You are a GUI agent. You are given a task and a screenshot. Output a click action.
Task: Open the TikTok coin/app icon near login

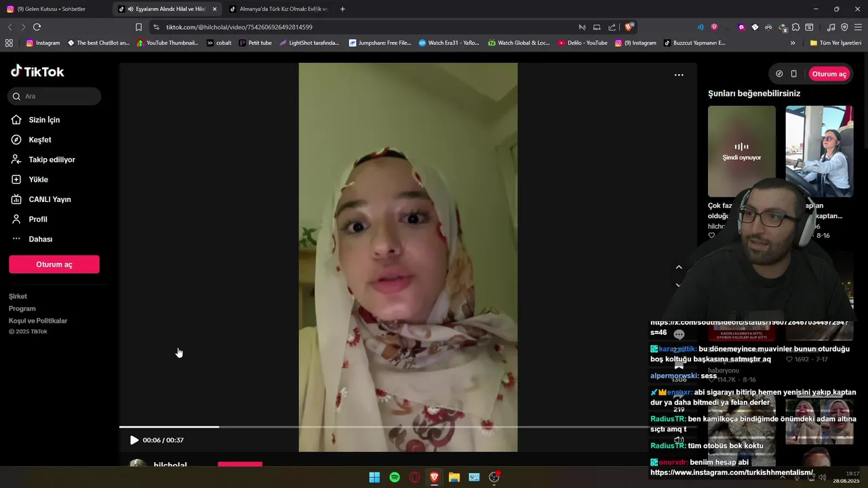[779, 74]
